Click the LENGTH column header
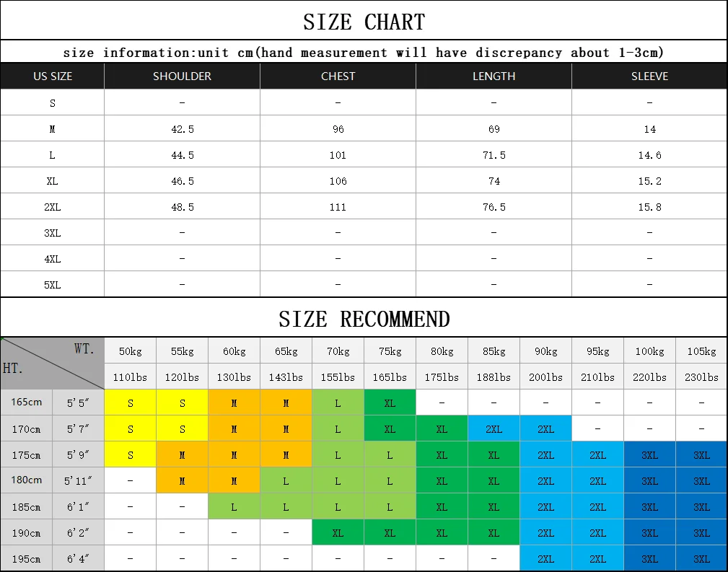This screenshot has height=572, width=728. point(494,76)
